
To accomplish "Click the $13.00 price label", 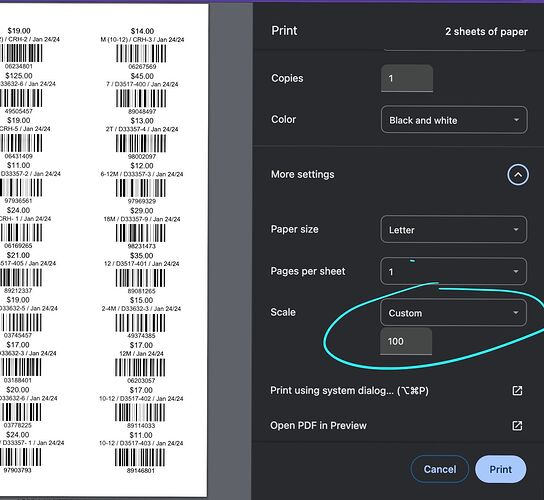I will (142, 121).
